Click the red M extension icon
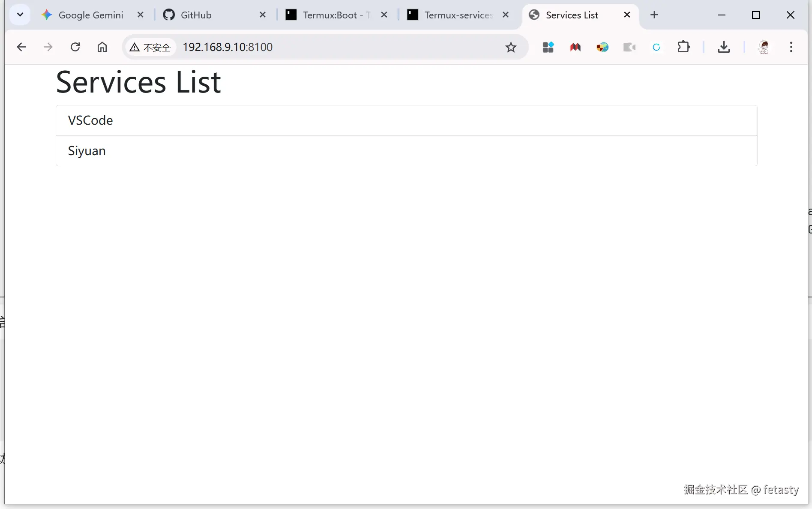 pyautogui.click(x=575, y=47)
